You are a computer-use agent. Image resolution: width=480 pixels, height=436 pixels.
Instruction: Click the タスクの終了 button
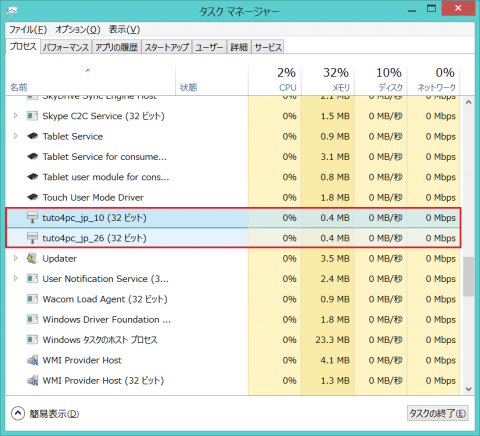pyautogui.click(x=437, y=413)
